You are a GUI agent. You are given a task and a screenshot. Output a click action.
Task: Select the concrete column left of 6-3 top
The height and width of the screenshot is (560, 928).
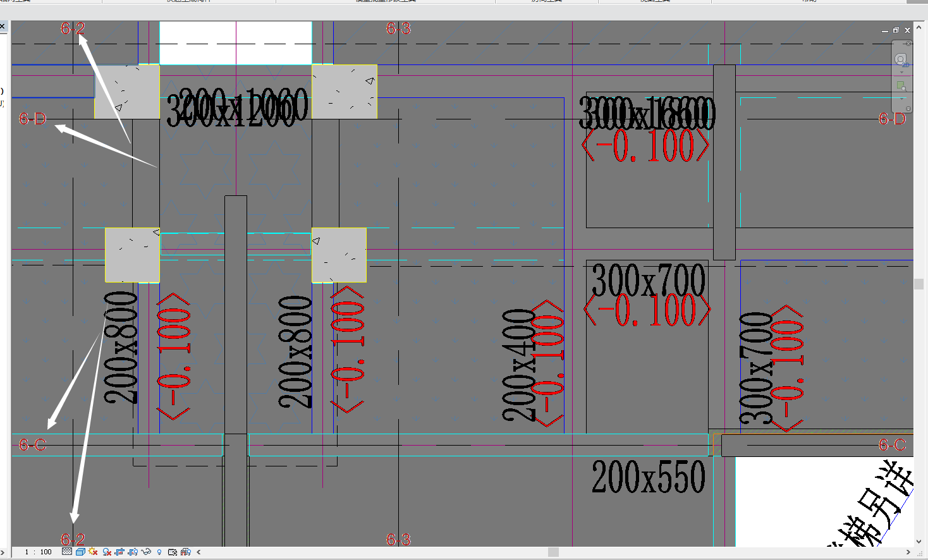tap(345, 92)
